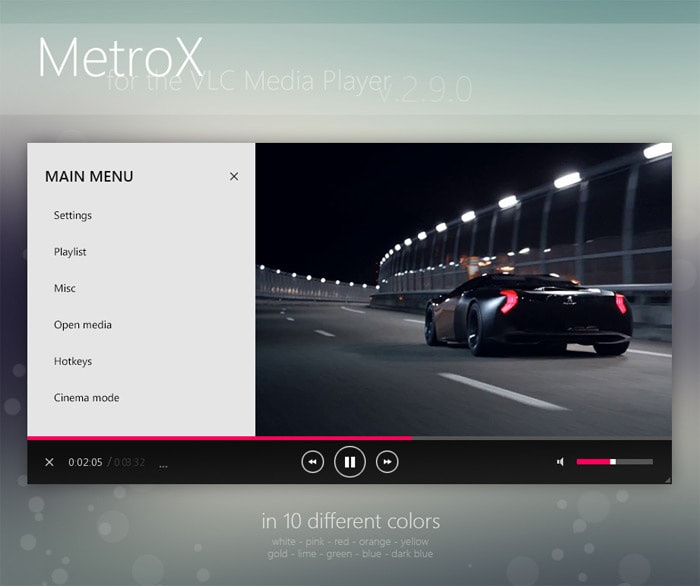
Task: Show the Hotkeys menu entry
Action: click(x=73, y=362)
